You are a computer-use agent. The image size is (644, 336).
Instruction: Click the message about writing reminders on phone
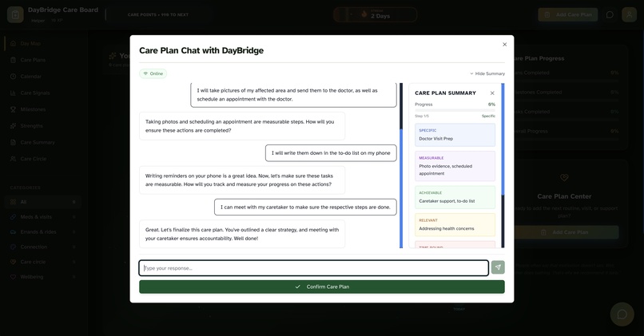click(242, 180)
